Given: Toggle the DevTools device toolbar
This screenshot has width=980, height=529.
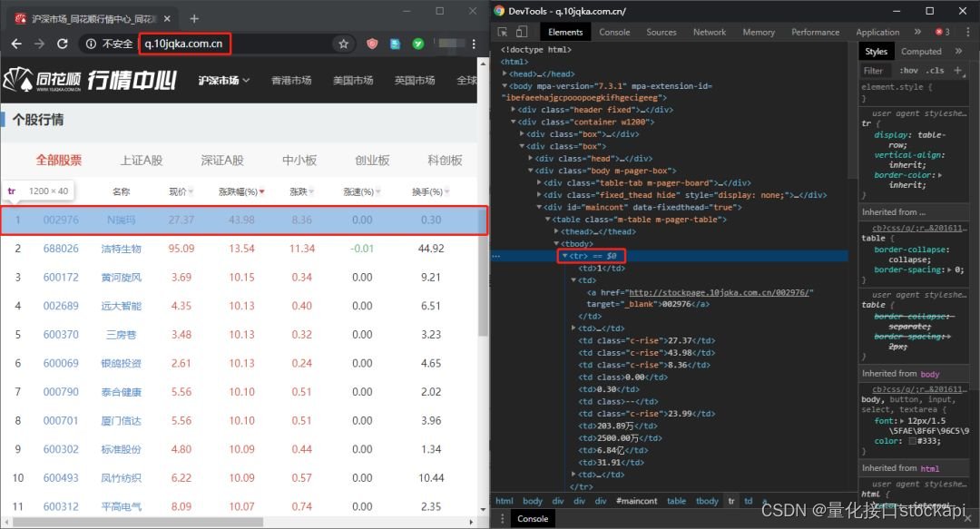Looking at the screenshot, I should coord(522,32).
